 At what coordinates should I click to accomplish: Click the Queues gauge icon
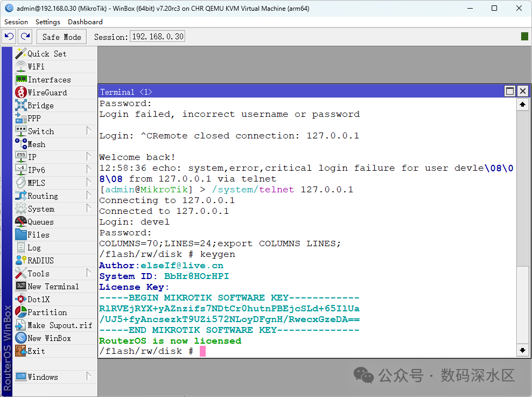pyautogui.click(x=20, y=221)
